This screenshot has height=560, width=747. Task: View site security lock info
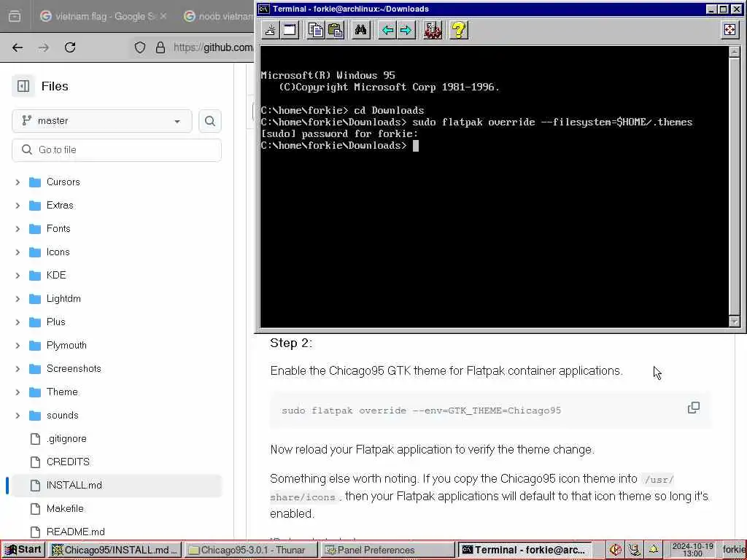coord(160,47)
